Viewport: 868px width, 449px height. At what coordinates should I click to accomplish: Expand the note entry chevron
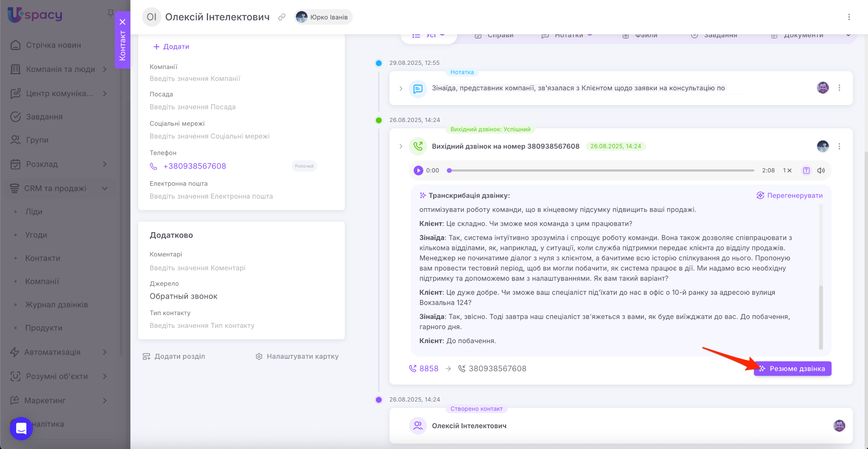coord(401,89)
